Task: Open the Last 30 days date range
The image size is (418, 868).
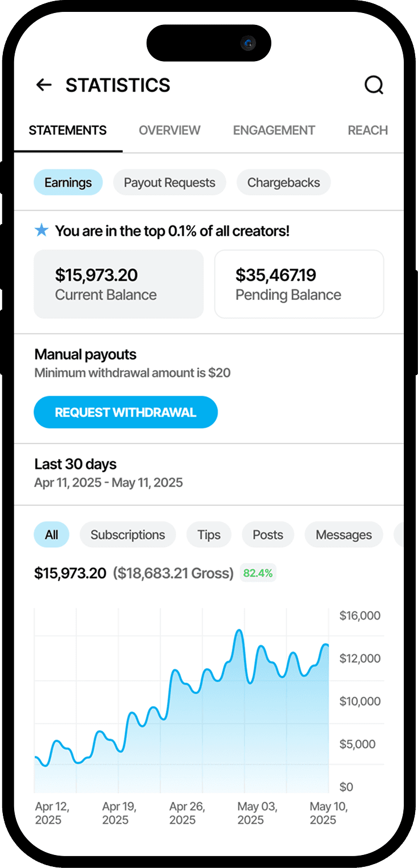Action: (108, 473)
